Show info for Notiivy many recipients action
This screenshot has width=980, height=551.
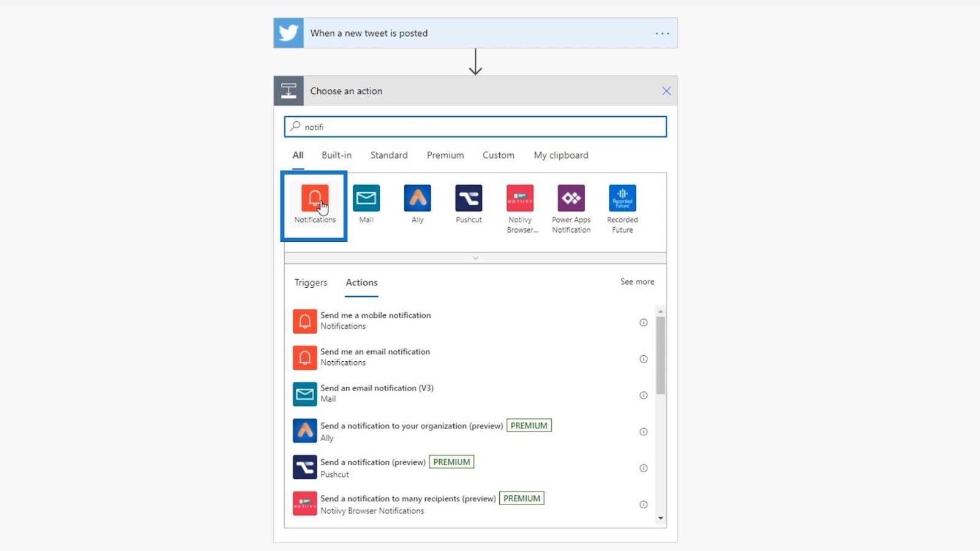coord(643,504)
